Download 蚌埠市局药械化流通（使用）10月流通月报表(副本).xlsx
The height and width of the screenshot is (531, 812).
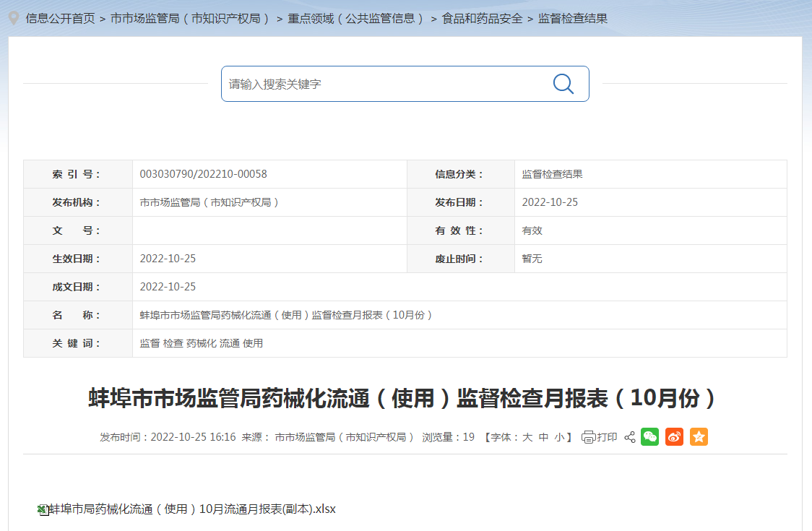point(192,509)
